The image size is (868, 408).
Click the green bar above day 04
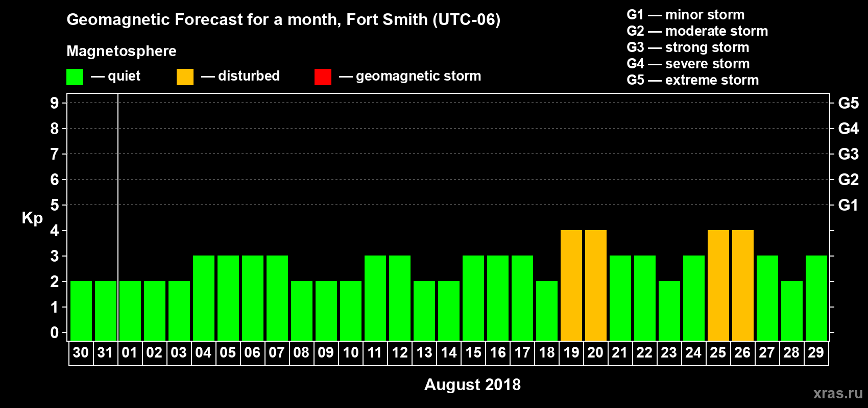pos(204,298)
